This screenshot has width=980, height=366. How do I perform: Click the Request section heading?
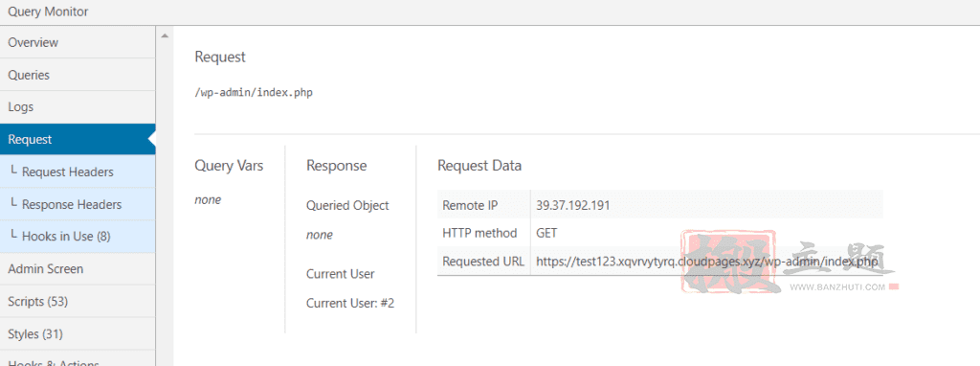coord(220,57)
